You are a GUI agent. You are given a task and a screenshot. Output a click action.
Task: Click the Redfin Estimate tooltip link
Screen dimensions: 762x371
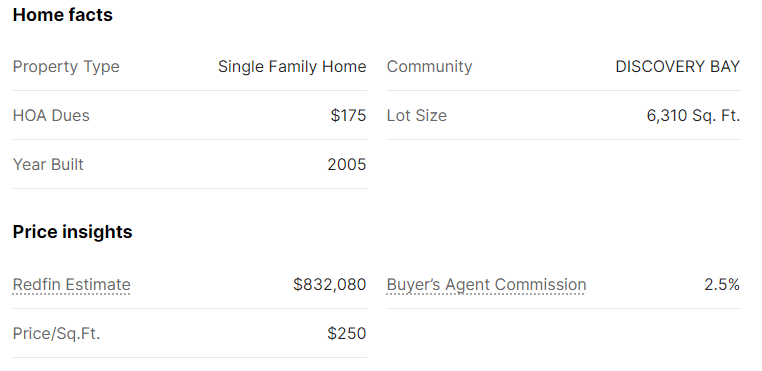[x=71, y=284]
